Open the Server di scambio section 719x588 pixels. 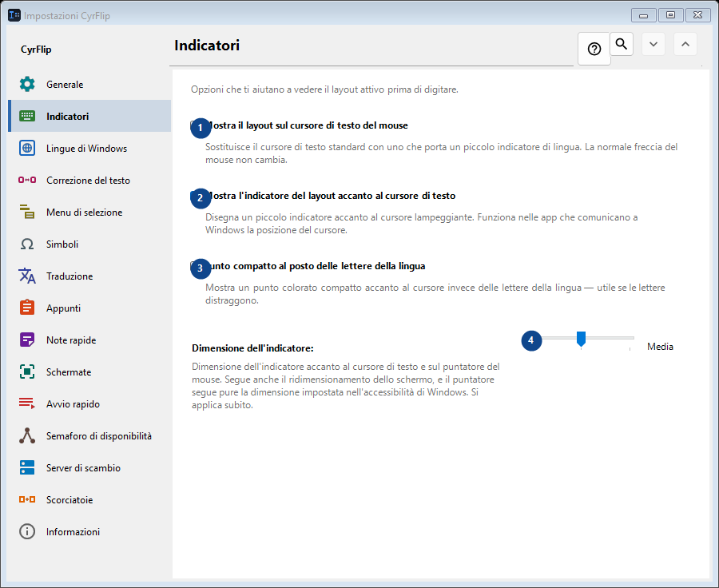tap(89, 468)
